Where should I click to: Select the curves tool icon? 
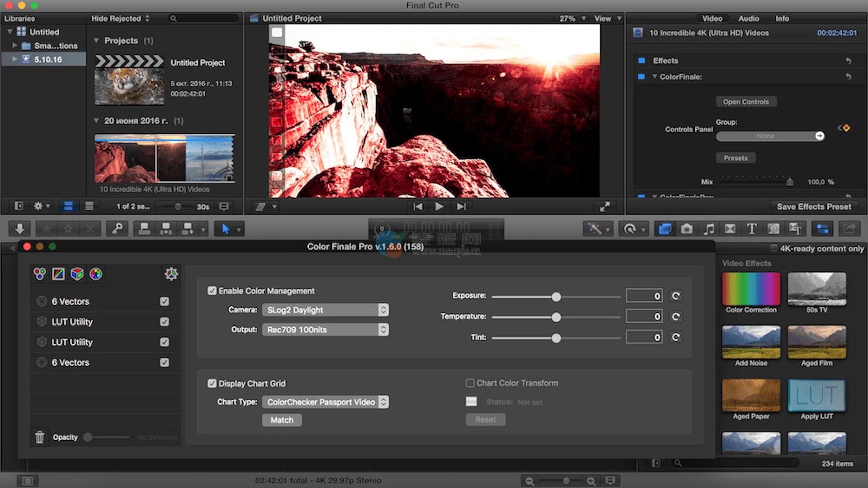[x=58, y=274]
